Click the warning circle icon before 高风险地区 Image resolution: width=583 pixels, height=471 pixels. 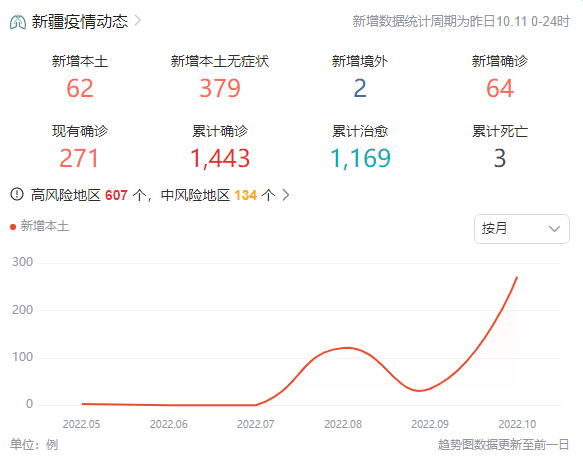click(17, 194)
